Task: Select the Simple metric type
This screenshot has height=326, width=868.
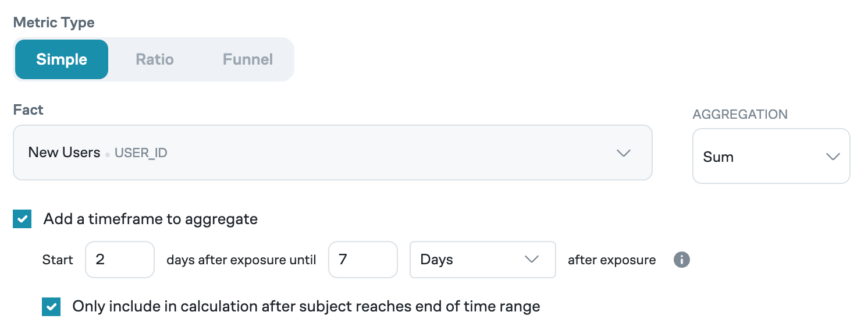Action: (62, 59)
